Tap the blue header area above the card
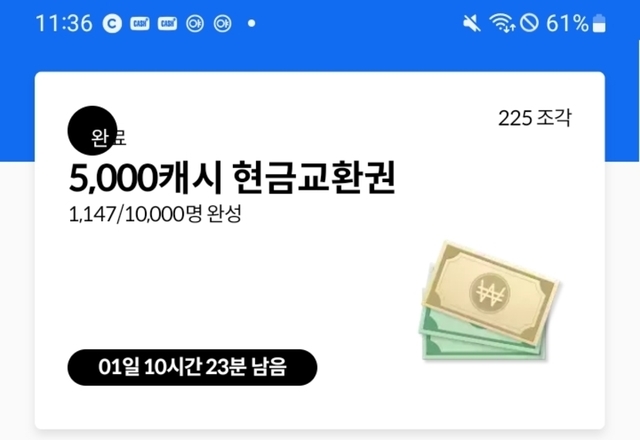The image size is (640, 440). pos(320,55)
